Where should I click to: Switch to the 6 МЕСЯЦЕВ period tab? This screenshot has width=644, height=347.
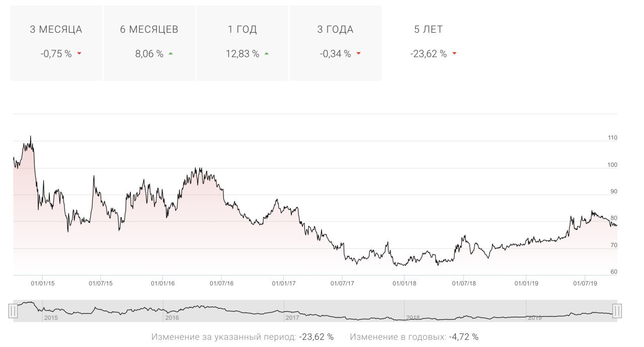coord(149,43)
